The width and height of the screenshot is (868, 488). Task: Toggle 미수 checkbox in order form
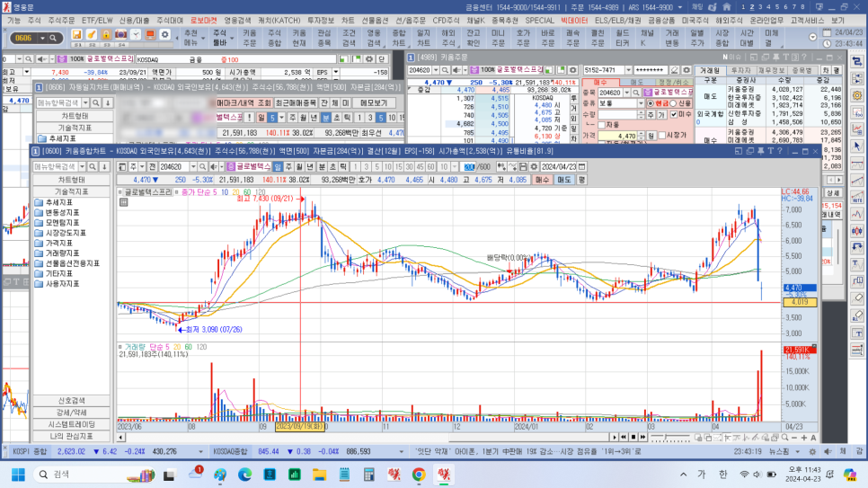pyautogui.click(x=674, y=115)
